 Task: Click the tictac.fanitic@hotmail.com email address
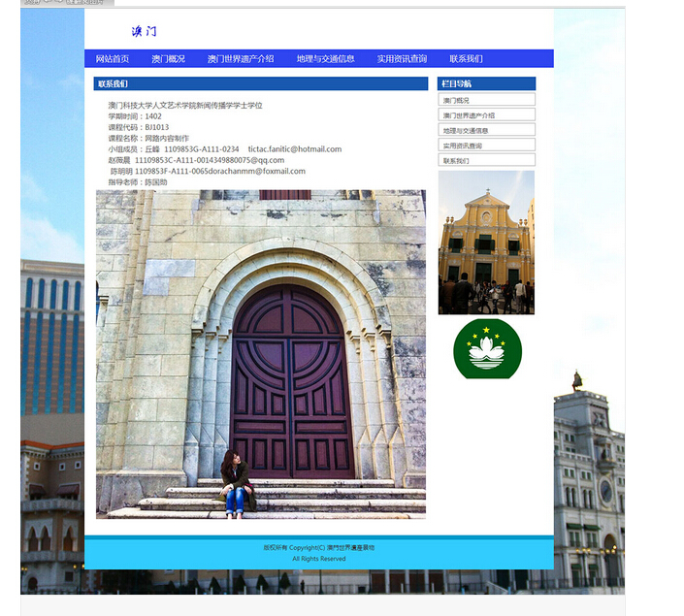[x=295, y=149]
